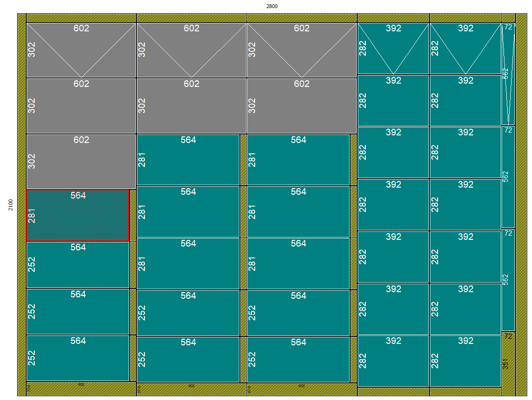Click hatched top strip above leftmost gray panel

pos(81,18)
